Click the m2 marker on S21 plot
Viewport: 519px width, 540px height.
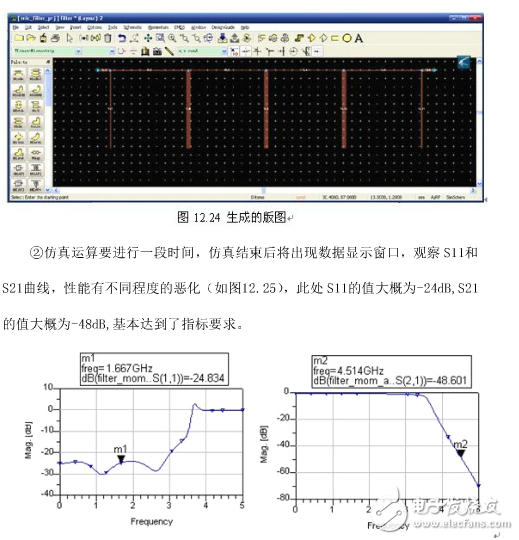(x=461, y=453)
